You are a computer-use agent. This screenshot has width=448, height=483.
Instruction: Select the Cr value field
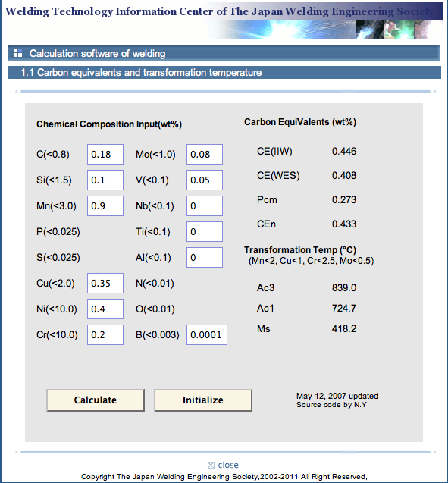[x=105, y=334]
